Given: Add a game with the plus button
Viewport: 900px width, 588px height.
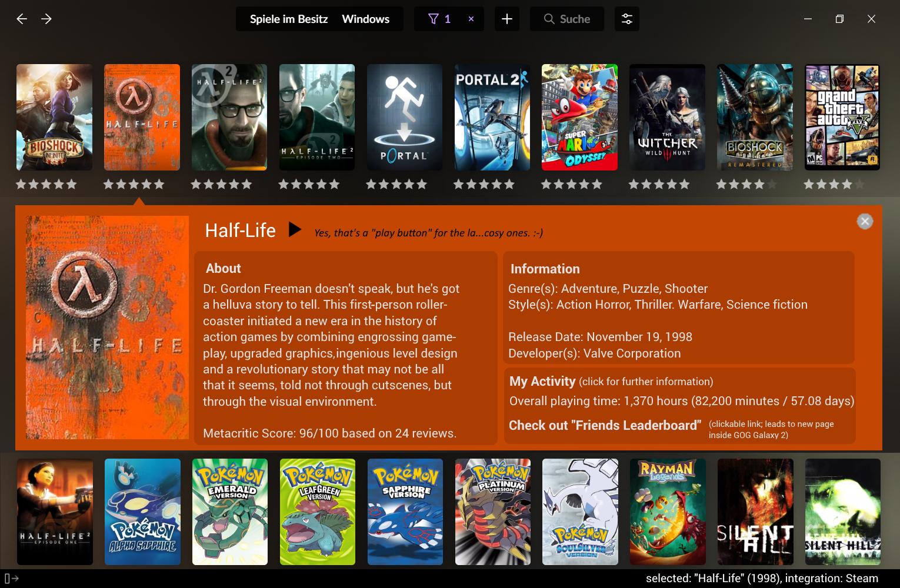Looking at the screenshot, I should pos(507,19).
